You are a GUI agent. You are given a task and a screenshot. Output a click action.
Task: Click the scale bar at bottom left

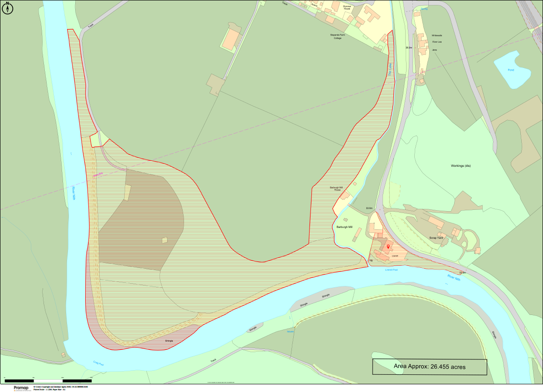pyautogui.click(x=48, y=381)
